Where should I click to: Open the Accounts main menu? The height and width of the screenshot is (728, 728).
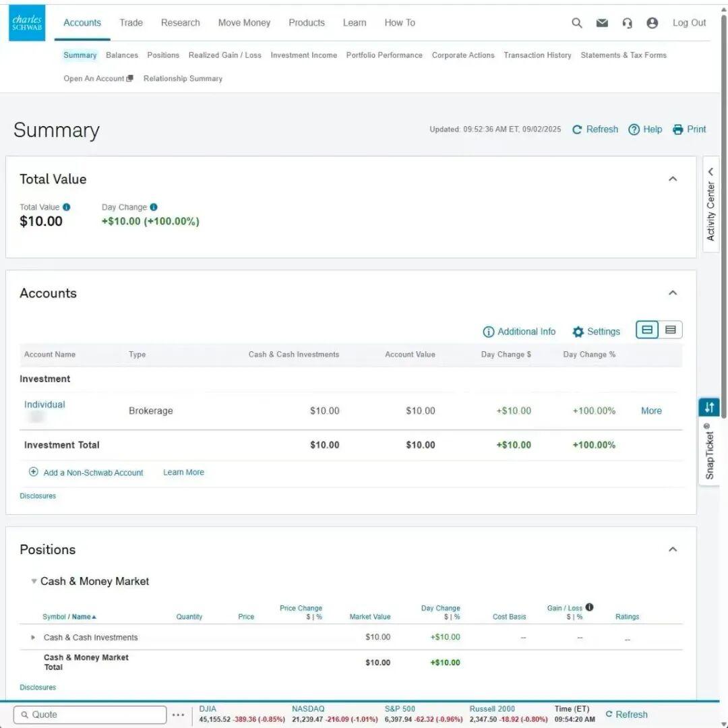click(82, 23)
